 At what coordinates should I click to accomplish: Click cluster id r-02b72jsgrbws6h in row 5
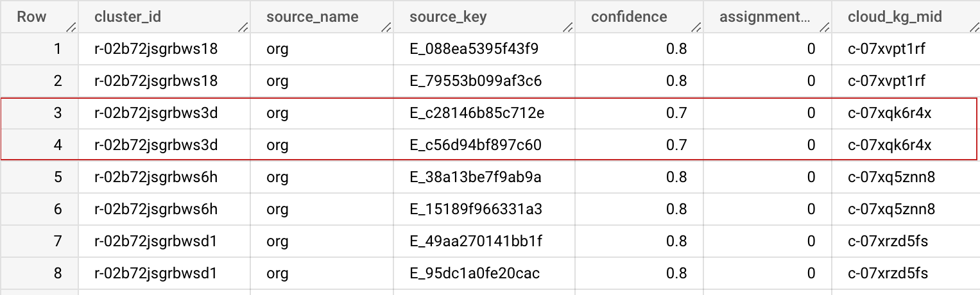click(156, 177)
